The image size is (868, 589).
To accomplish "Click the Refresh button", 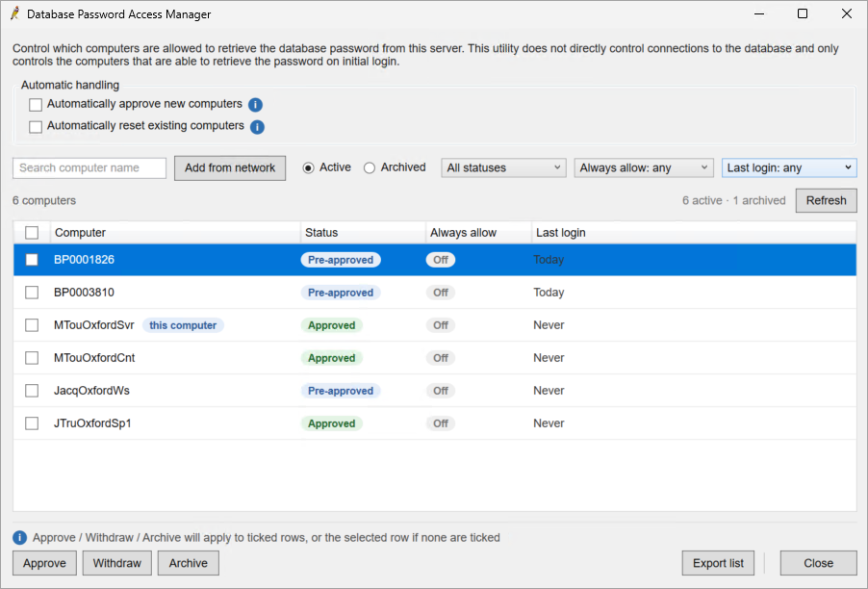I will pos(826,200).
